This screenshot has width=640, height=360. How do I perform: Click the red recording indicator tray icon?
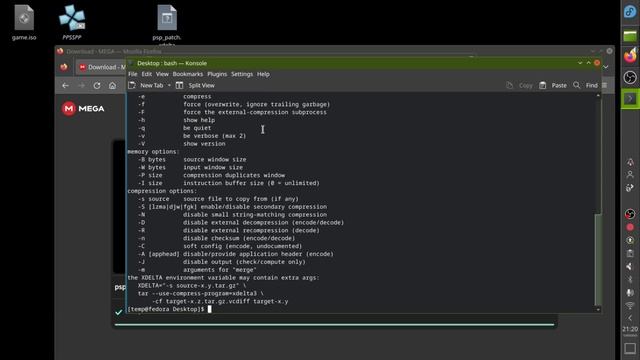coord(630,227)
